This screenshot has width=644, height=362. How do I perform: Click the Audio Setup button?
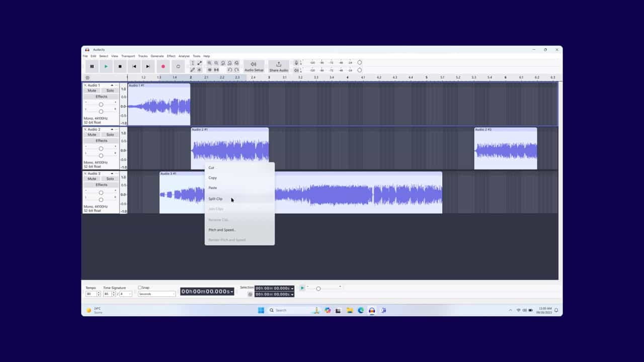[254, 66]
